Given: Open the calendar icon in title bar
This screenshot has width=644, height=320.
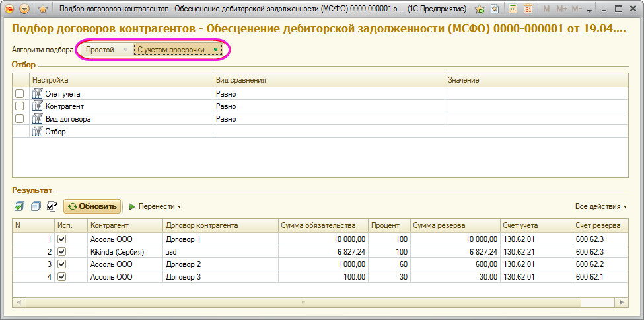Looking at the screenshot, I should (528, 9).
